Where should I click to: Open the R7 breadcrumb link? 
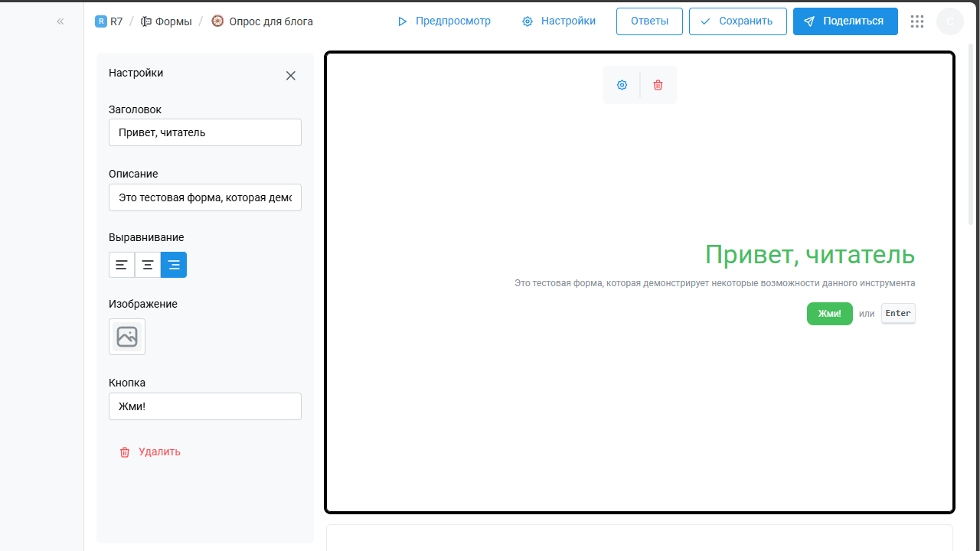point(109,21)
